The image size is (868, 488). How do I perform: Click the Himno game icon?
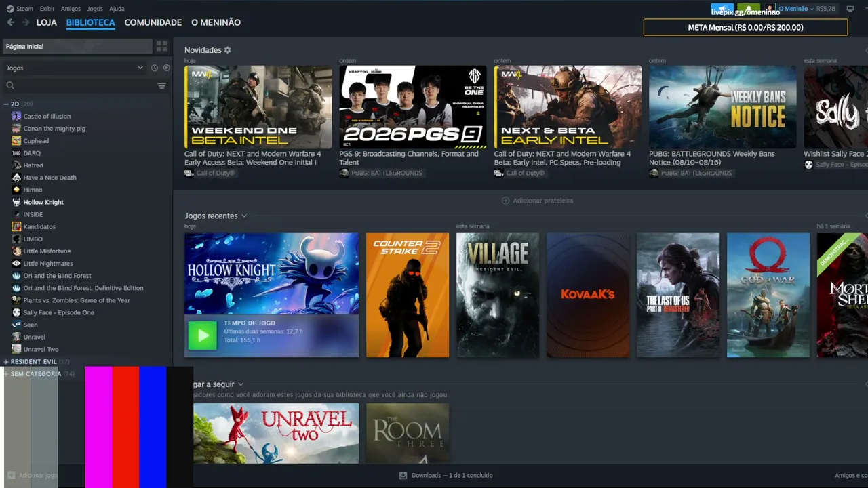pos(16,190)
